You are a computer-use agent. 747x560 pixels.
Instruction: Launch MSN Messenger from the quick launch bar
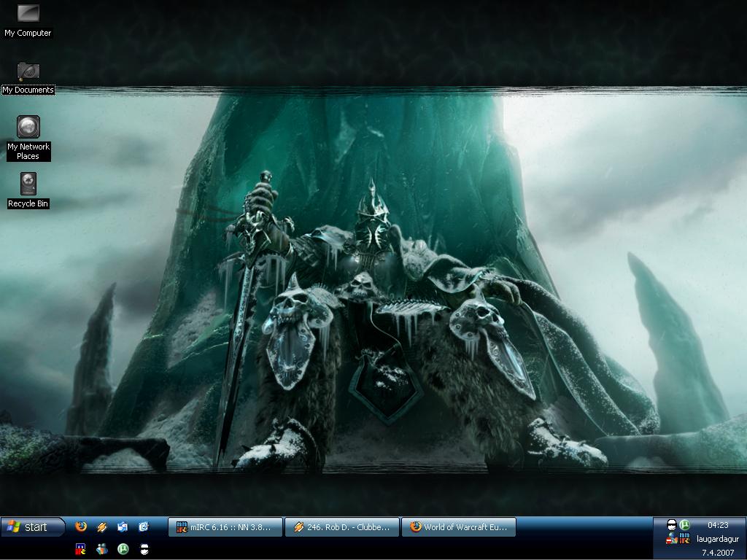point(102,549)
